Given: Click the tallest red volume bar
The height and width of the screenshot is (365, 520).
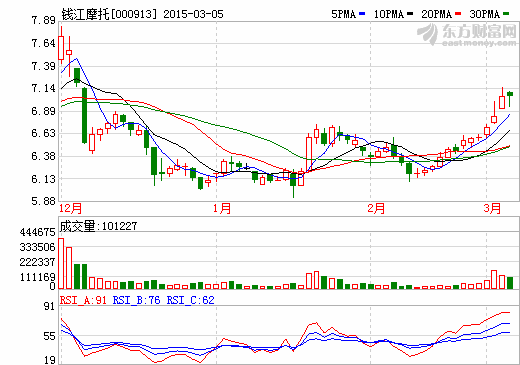Looking at the screenshot, I should coord(61,263).
